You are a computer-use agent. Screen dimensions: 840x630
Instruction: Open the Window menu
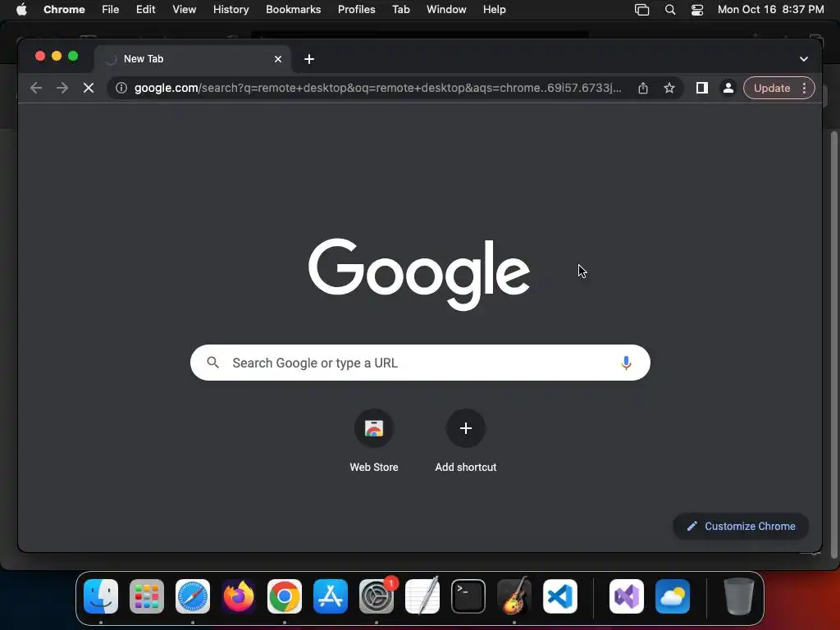point(446,9)
